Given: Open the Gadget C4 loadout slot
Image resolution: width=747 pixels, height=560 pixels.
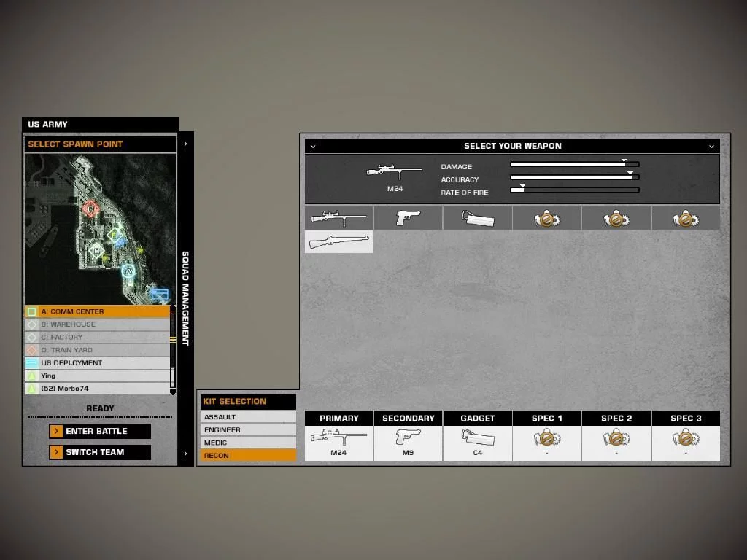Looking at the screenshot, I should click(478, 443).
